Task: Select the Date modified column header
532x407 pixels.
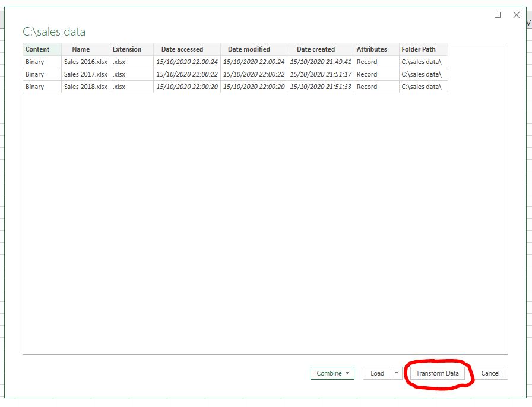Action: click(249, 49)
